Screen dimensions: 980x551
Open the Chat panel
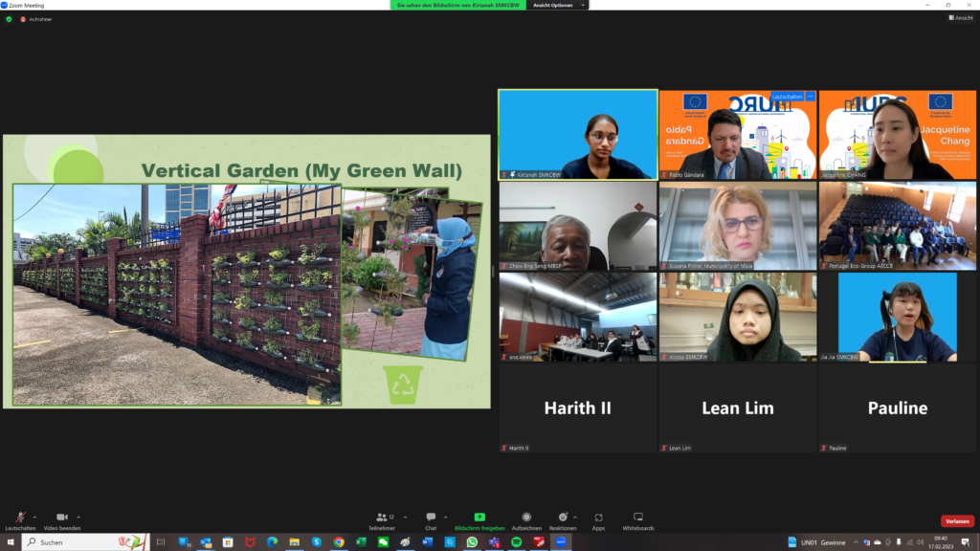point(431,518)
